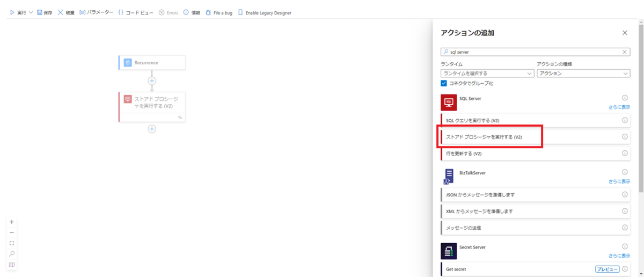Switch to コード ビュー
Viewport: 644px width, 277px height.
click(136, 12)
